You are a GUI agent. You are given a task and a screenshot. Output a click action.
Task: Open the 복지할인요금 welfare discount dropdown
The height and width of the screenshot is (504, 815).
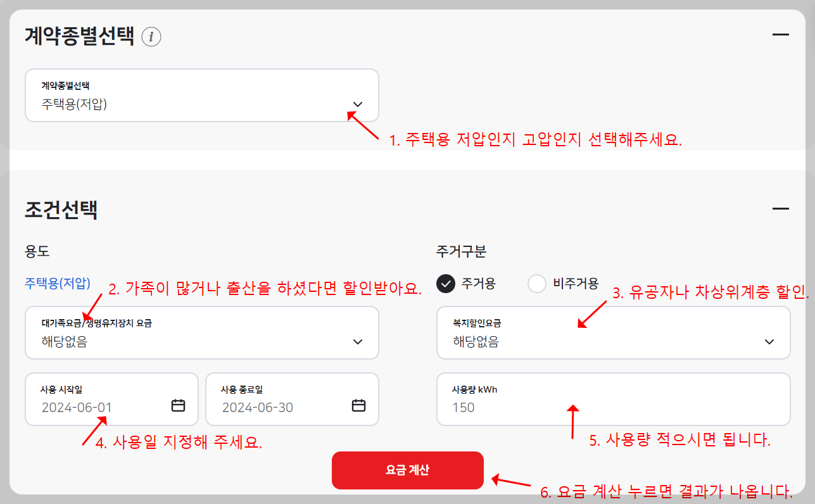613,332
